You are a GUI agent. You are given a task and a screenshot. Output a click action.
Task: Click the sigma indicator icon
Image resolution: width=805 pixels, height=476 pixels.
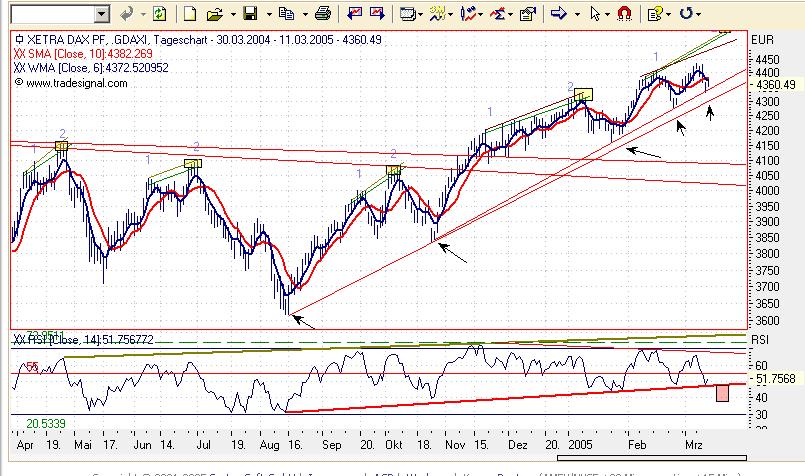click(x=497, y=14)
